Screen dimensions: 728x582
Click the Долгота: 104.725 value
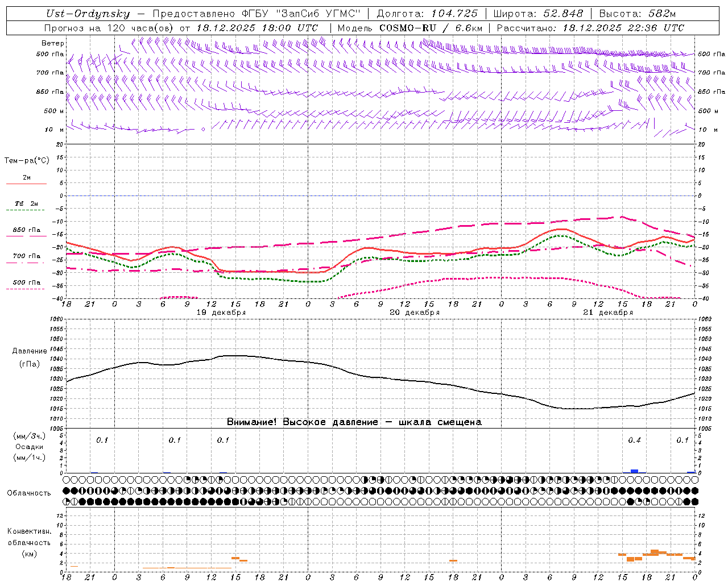[x=427, y=14]
